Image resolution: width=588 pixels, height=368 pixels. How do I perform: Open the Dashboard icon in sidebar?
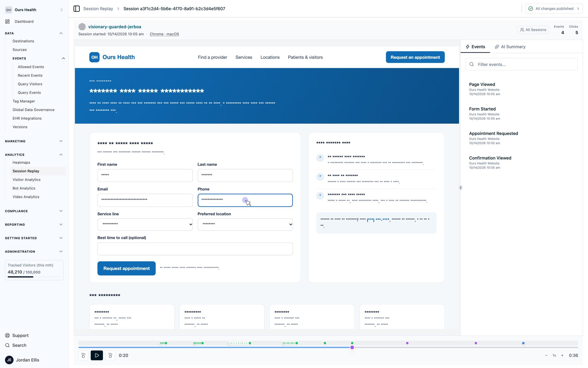click(8, 22)
